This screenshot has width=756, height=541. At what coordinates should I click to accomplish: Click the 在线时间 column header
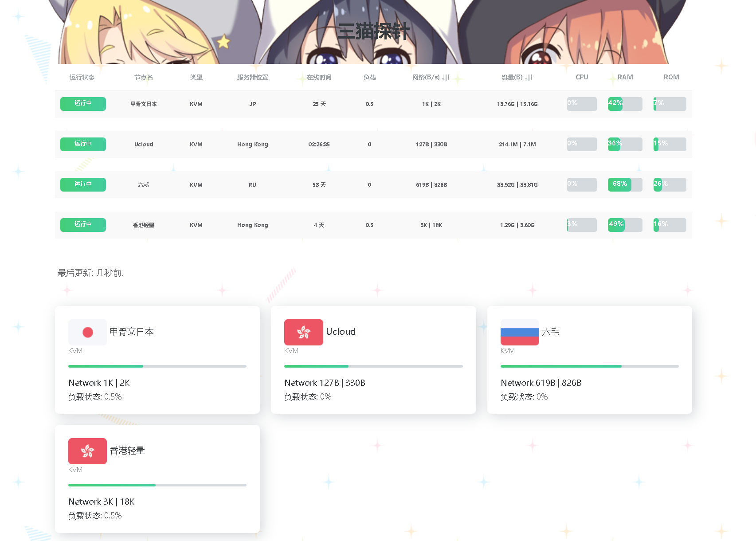[319, 77]
